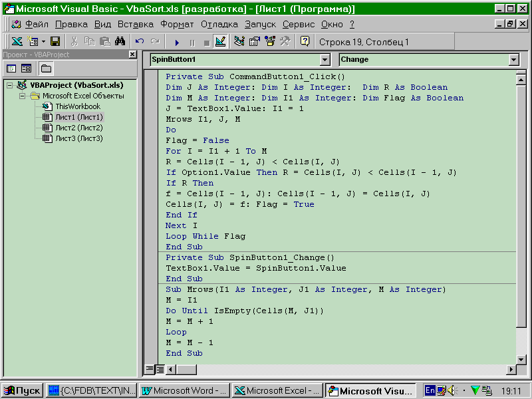Click View Object icon in project panel

click(x=26, y=68)
